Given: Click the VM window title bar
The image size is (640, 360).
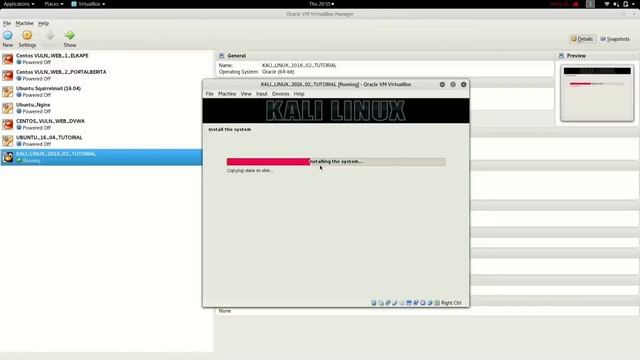Looking at the screenshot, I should click(x=336, y=84).
